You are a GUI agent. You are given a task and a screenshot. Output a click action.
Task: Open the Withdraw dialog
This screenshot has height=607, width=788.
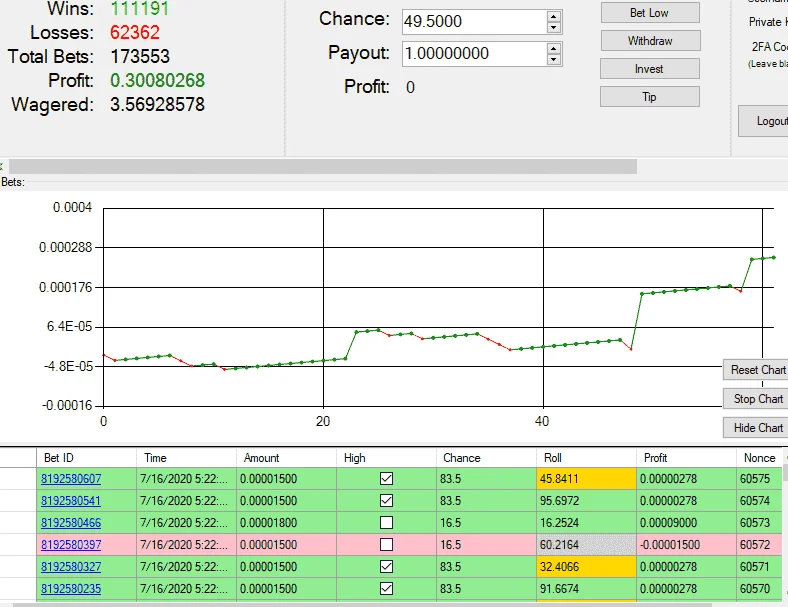click(650, 41)
